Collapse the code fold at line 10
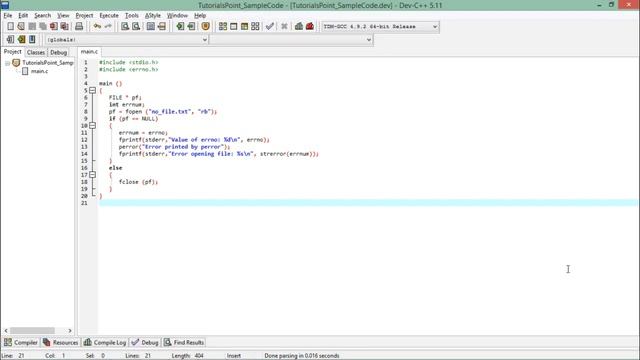Image resolution: width=640 pixels, height=360 pixels. tap(93, 125)
